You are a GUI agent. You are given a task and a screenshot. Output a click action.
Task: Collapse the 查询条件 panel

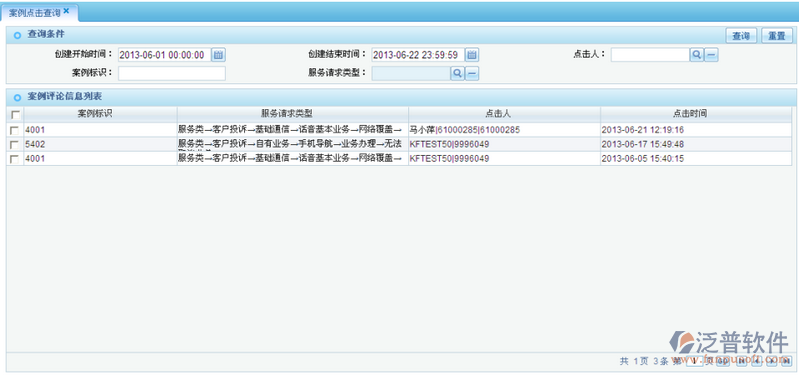click(x=18, y=35)
